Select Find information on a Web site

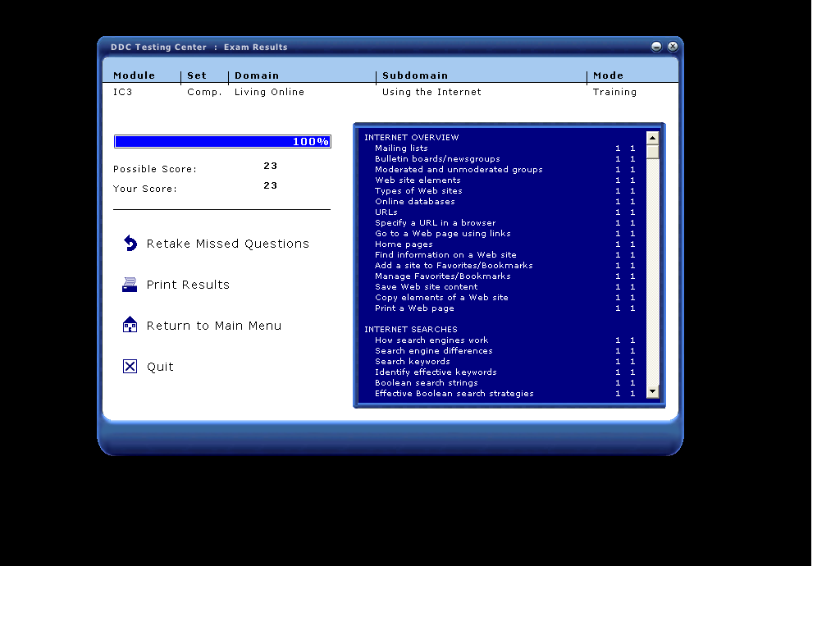tap(505, 255)
